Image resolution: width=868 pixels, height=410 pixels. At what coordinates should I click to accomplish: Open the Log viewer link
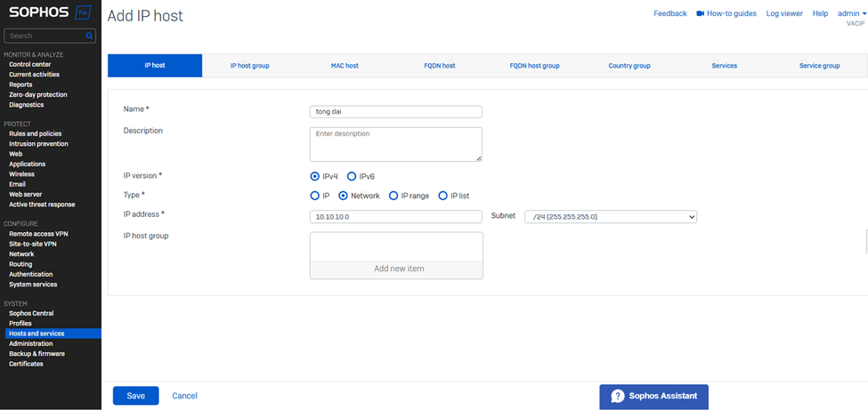click(x=784, y=14)
